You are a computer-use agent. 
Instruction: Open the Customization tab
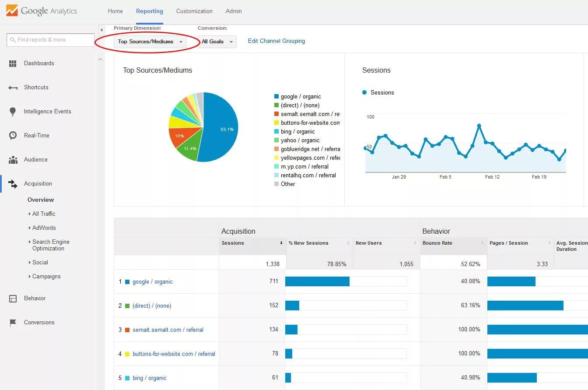(194, 11)
